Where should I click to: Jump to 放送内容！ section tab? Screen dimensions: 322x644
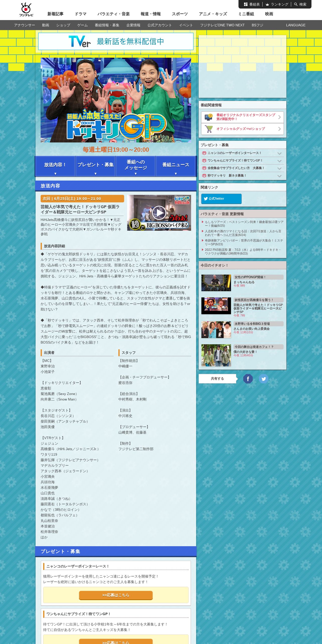click(x=55, y=166)
